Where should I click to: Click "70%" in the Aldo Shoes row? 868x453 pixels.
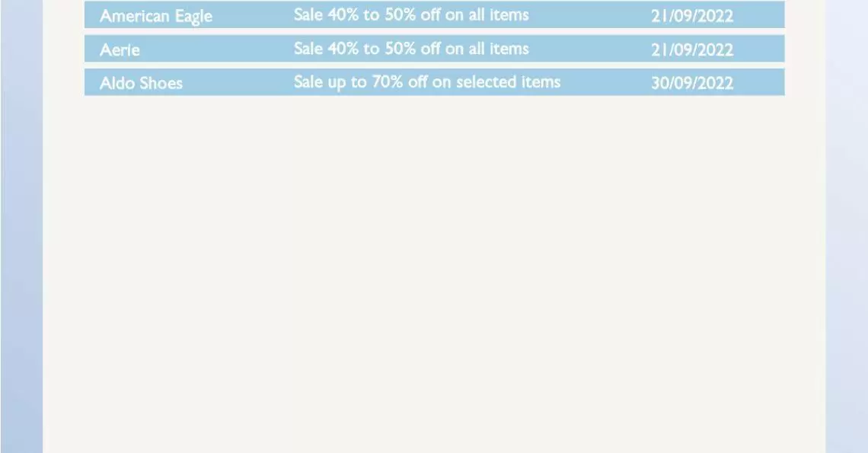pyautogui.click(x=388, y=82)
